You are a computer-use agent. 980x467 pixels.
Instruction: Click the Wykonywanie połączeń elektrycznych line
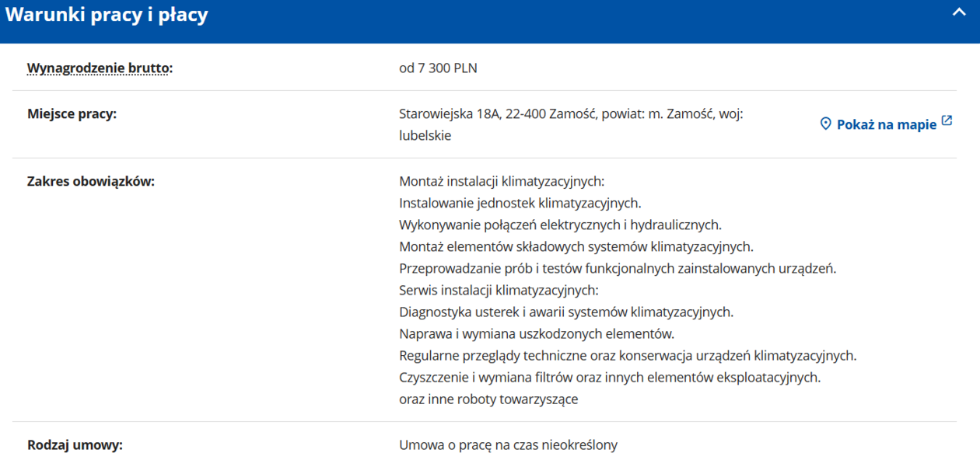pos(560,225)
